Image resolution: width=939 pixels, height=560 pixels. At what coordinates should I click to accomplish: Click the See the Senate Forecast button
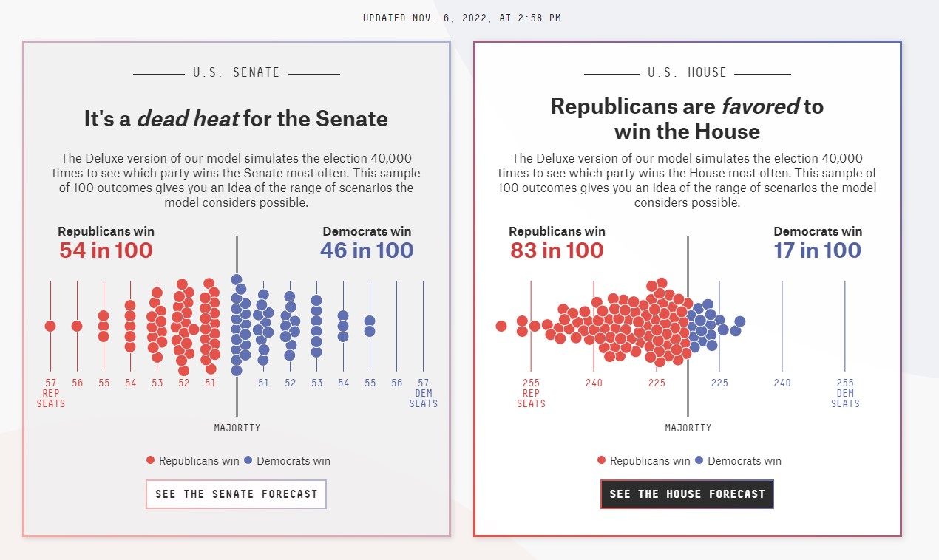[x=236, y=494]
